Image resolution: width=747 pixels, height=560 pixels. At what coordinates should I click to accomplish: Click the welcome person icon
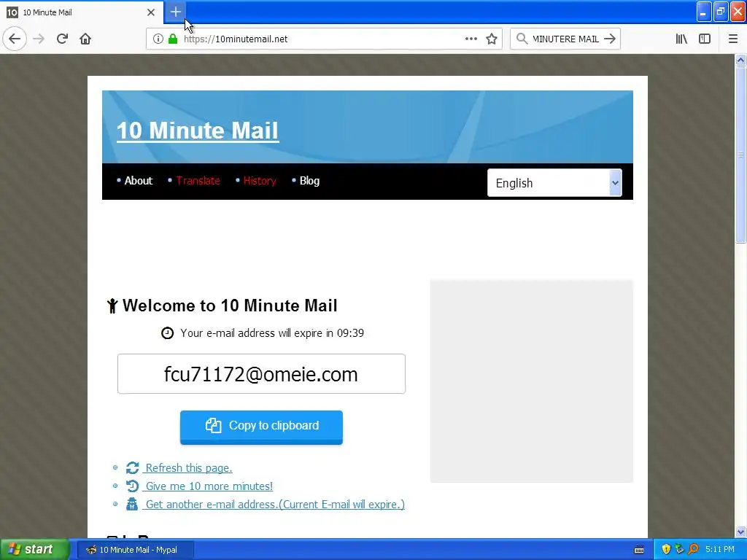coord(112,306)
